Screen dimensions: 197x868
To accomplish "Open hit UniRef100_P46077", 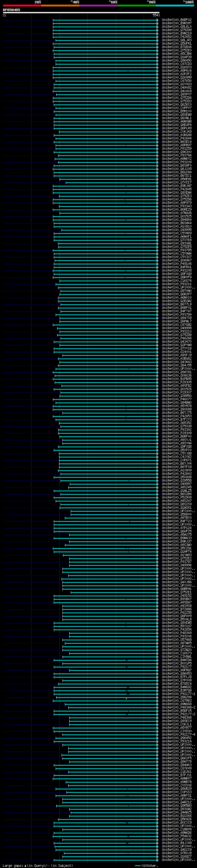I will tap(176, 399).
